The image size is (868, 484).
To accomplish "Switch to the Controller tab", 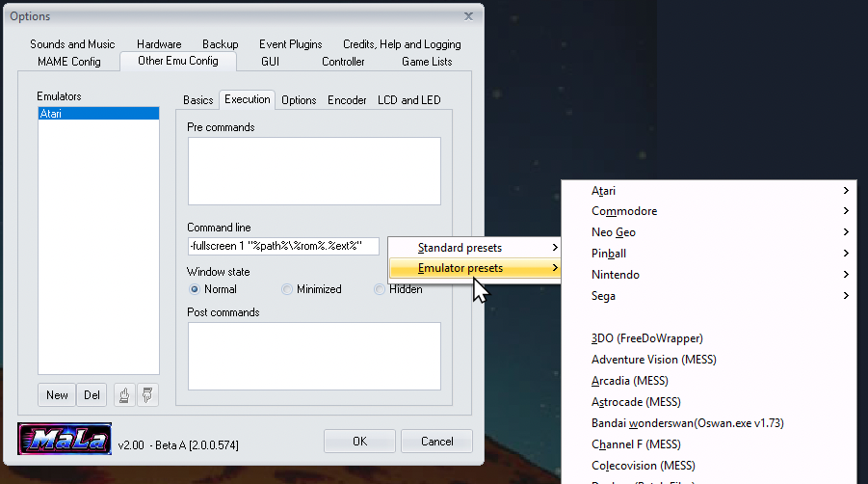I will click(343, 62).
